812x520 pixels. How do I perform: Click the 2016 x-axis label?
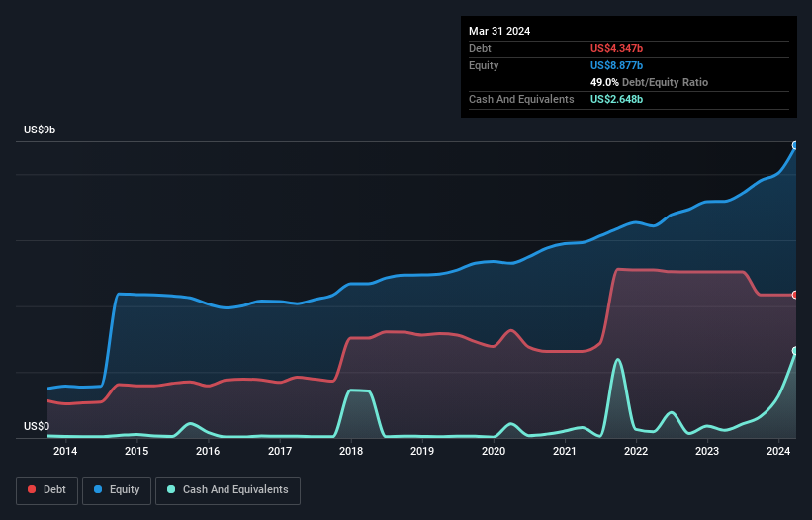coord(208,451)
